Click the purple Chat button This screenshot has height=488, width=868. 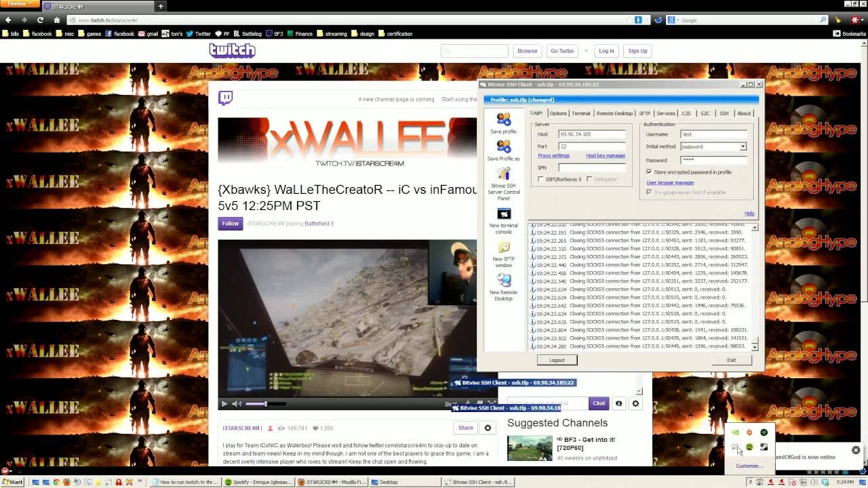coord(599,403)
